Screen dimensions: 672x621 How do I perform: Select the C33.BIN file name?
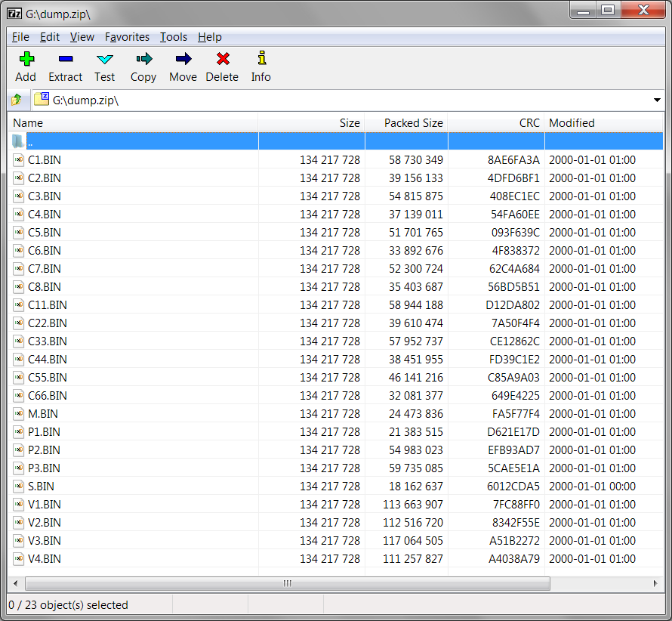click(x=47, y=341)
